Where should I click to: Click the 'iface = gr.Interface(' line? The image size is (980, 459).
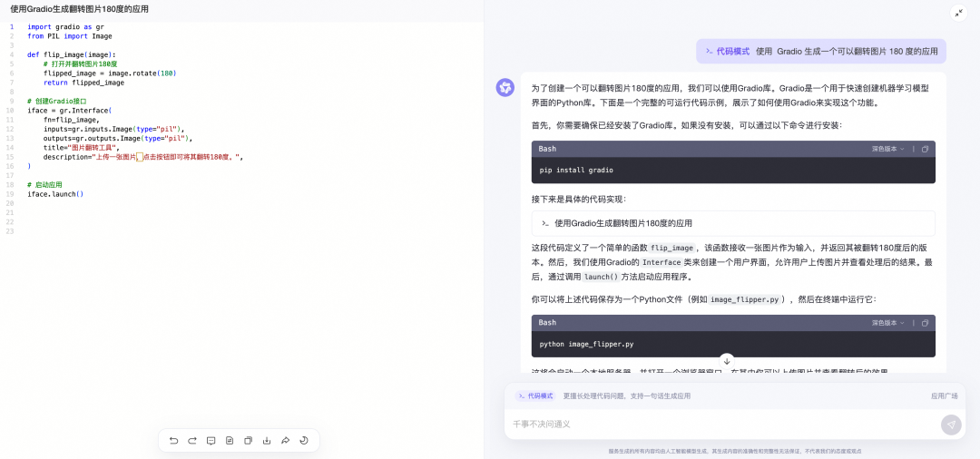tap(69, 111)
